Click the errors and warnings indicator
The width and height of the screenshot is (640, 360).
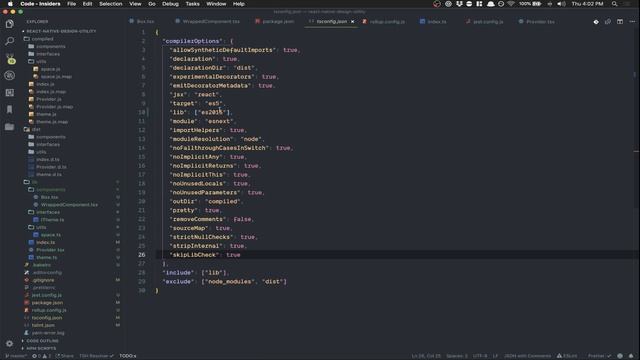(41, 356)
